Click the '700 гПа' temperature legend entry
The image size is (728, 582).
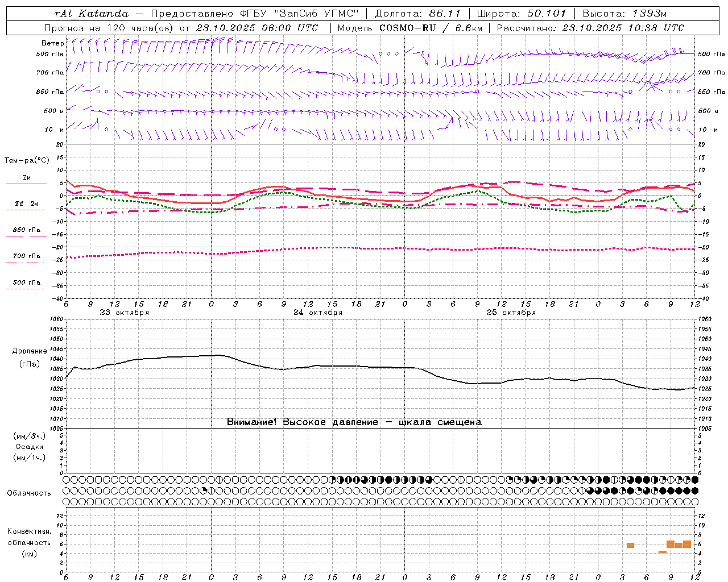(x=26, y=256)
